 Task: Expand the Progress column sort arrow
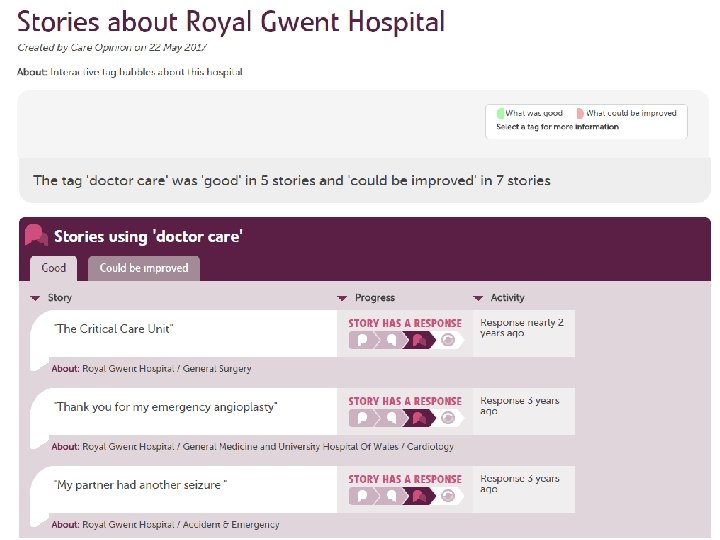click(342, 298)
